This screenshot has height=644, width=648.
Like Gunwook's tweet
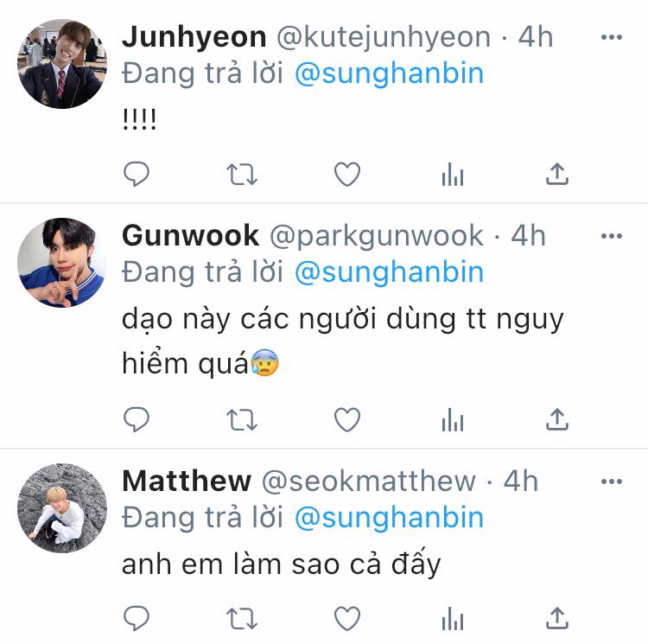tap(347, 419)
